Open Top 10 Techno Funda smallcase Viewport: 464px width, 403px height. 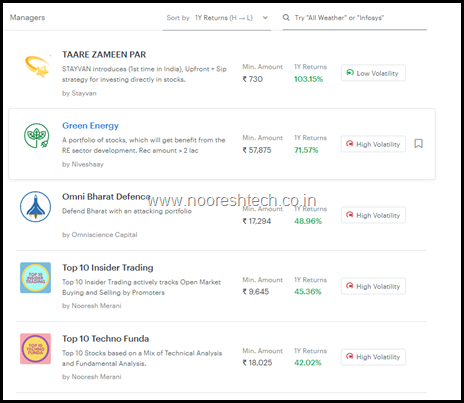tap(105, 339)
